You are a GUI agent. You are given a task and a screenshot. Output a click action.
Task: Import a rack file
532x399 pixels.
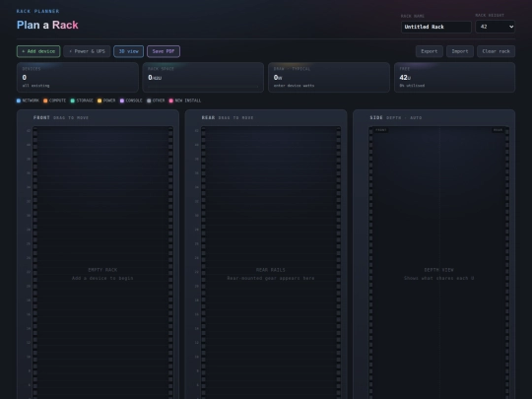click(x=460, y=51)
